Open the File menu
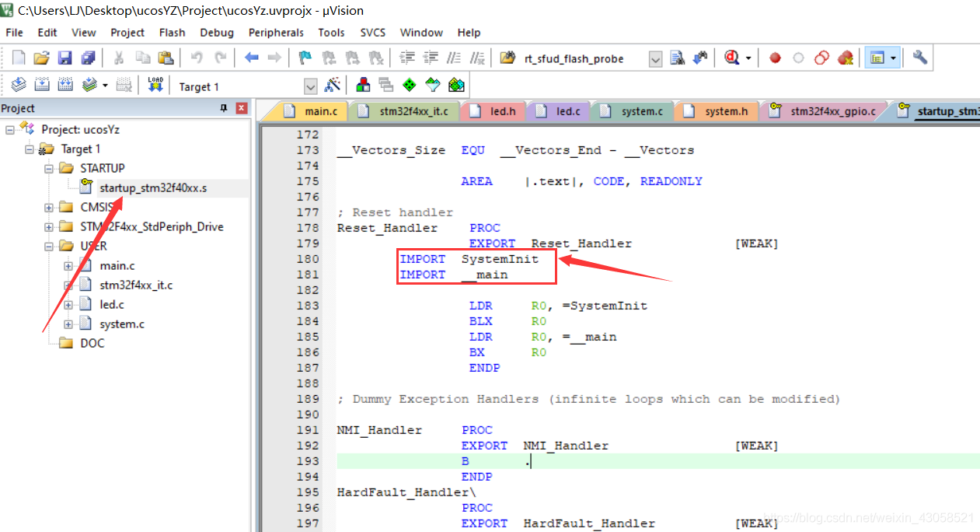The width and height of the screenshot is (980, 532). [14, 33]
